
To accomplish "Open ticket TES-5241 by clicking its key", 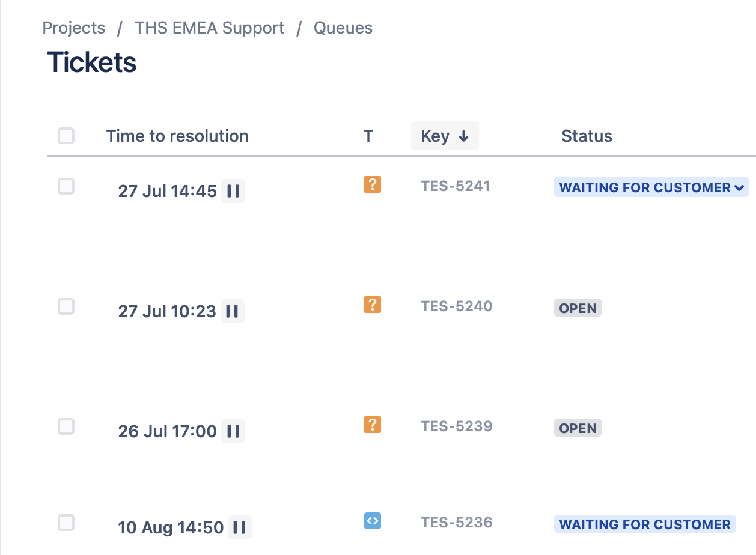I will pyautogui.click(x=456, y=186).
